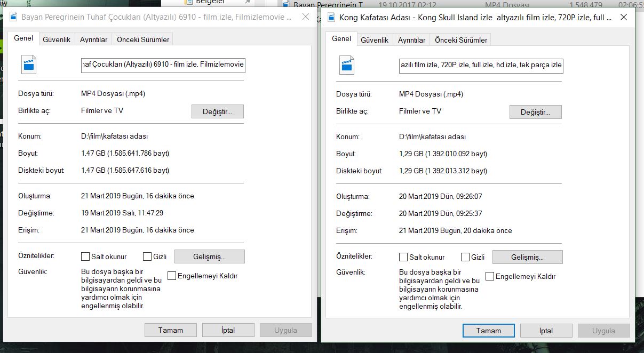
Task: Open Gelişmiş... attributes in Kong Kafatası dialog
Action: [527, 257]
